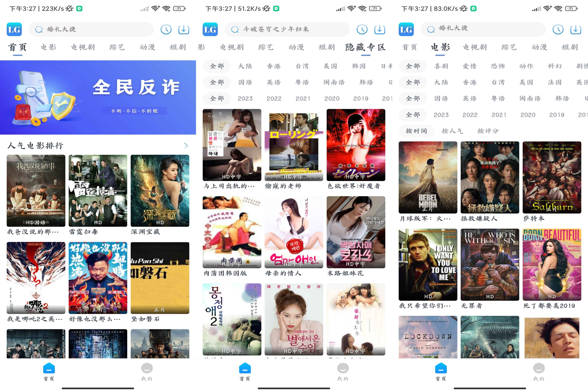Search field showing 婚礼大捷 in right screen
This screenshot has height=392, width=588.
coord(483,30)
